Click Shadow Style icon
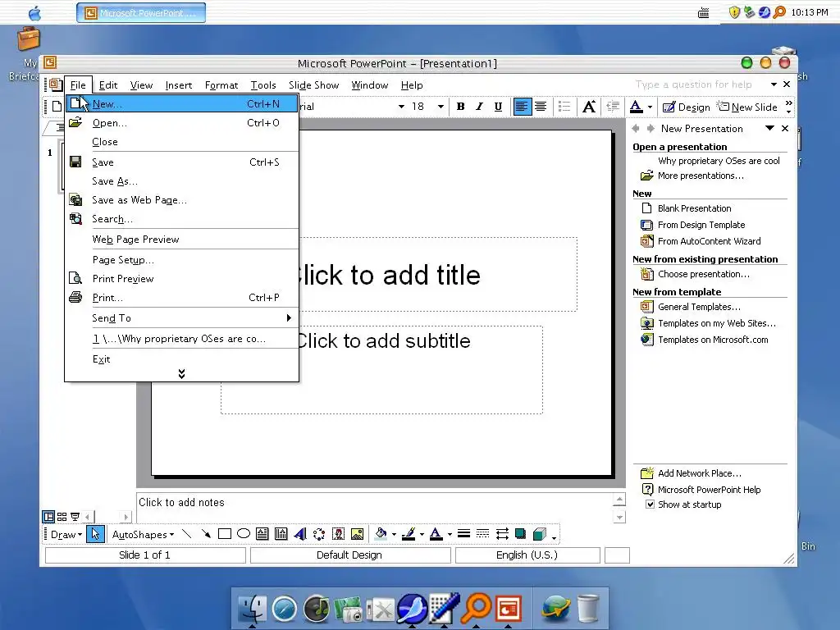 pos(521,534)
